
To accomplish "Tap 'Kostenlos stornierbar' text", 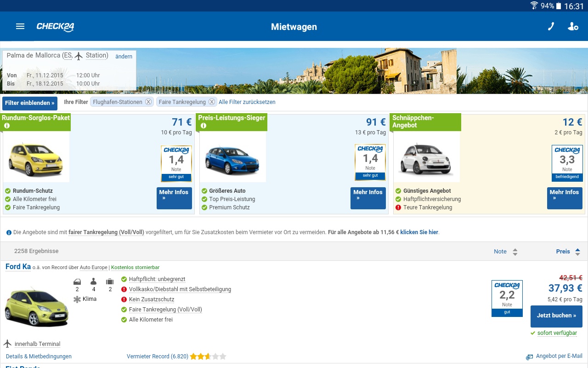I will click(135, 267).
